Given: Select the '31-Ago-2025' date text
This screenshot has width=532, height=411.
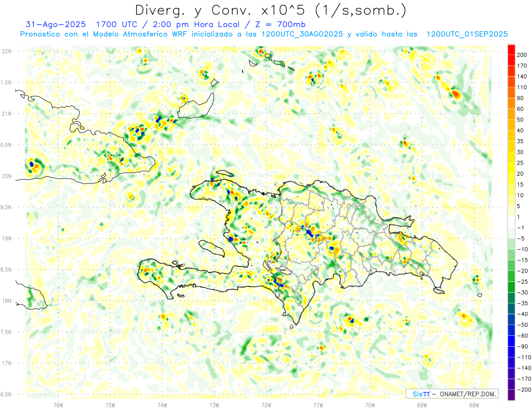Looking at the screenshot, I should tap(55, 24).
